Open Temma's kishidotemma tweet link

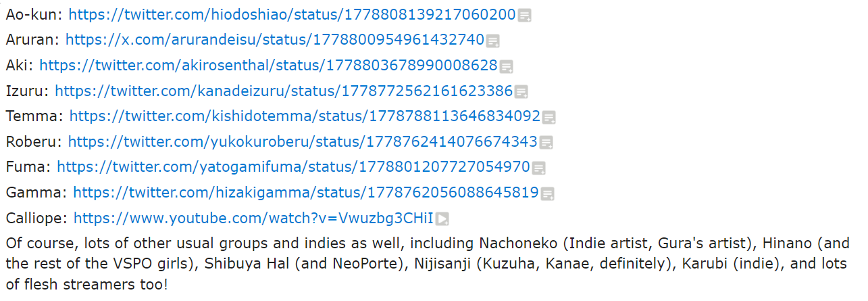point(305,116)
